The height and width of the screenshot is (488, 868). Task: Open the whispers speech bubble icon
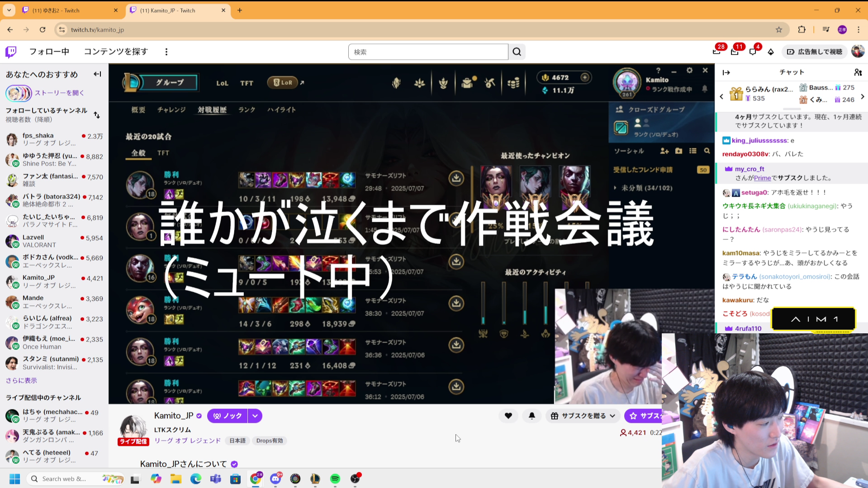753,52
